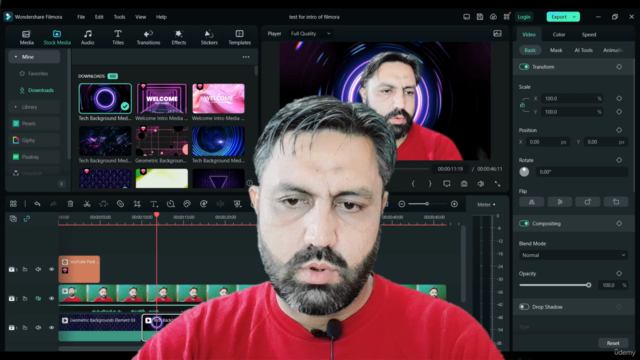Switch to the AI Tools sub-tab
640x360 pixels.
583,50
